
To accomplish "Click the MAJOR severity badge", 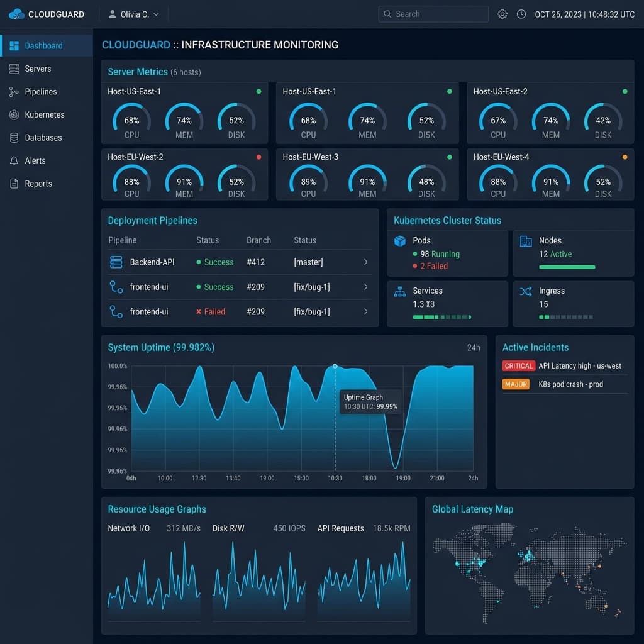I will pyautogui.click(x=516, y=384).
